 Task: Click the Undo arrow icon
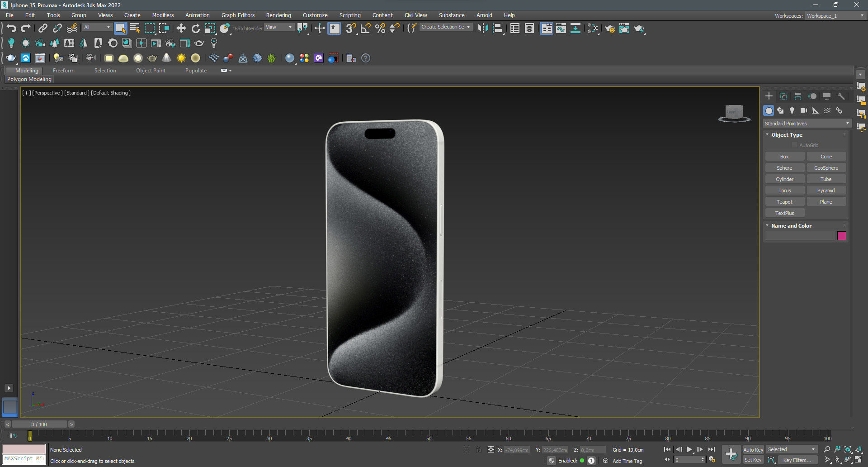pyautogui.click(x=11, y=28)
